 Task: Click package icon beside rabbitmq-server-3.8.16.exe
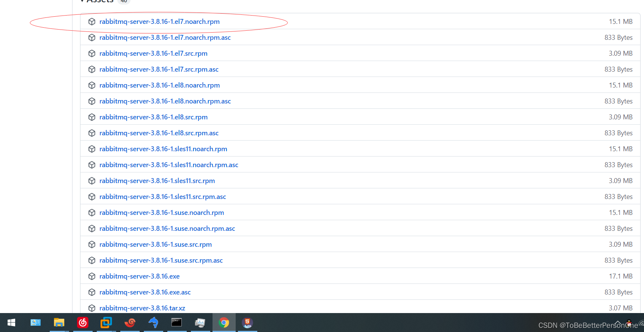click(92, 276)
